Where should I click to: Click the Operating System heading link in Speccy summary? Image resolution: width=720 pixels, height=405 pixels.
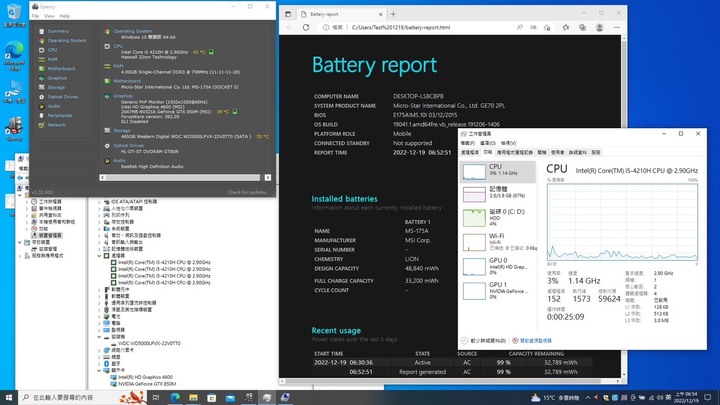pos(133,31)
